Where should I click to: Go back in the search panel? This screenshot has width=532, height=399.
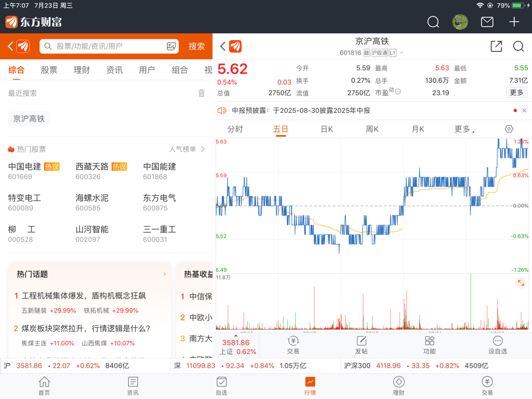click(x=10, y=46)
